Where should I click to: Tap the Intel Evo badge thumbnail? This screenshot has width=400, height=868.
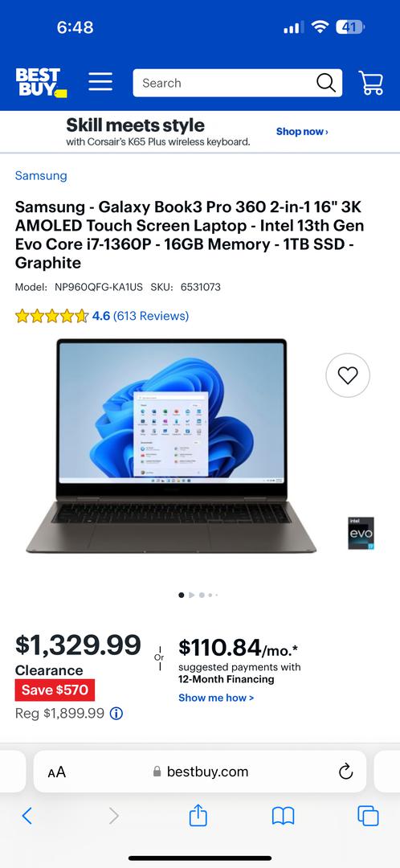(361, 533)
